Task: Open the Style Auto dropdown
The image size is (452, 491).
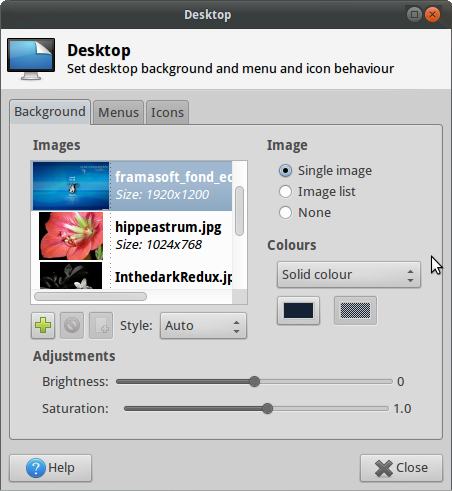Action: 203,326
